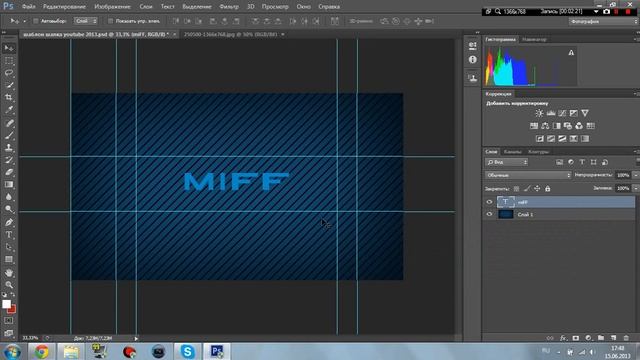Open the Заливка slider arrow
This screenshot has height=360, width=640.
[636, 188]
